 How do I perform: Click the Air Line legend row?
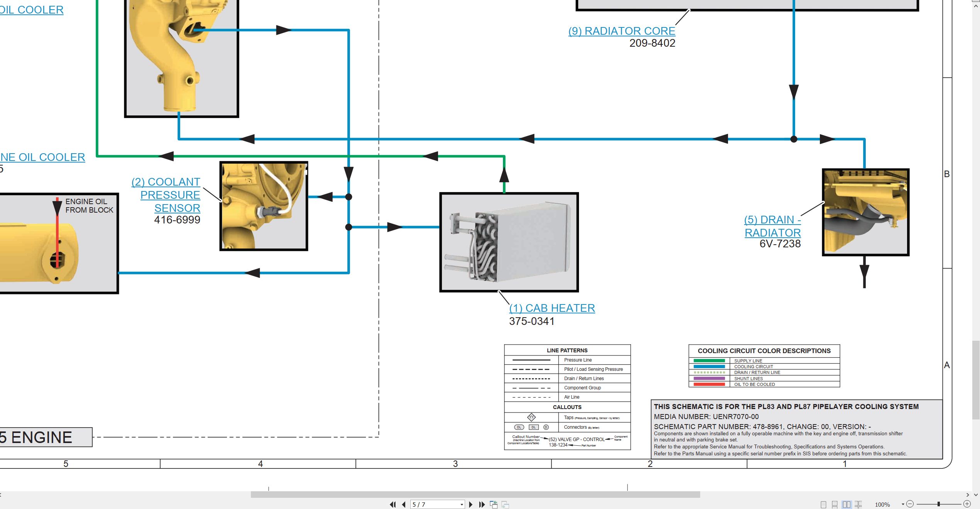point(567,397)
